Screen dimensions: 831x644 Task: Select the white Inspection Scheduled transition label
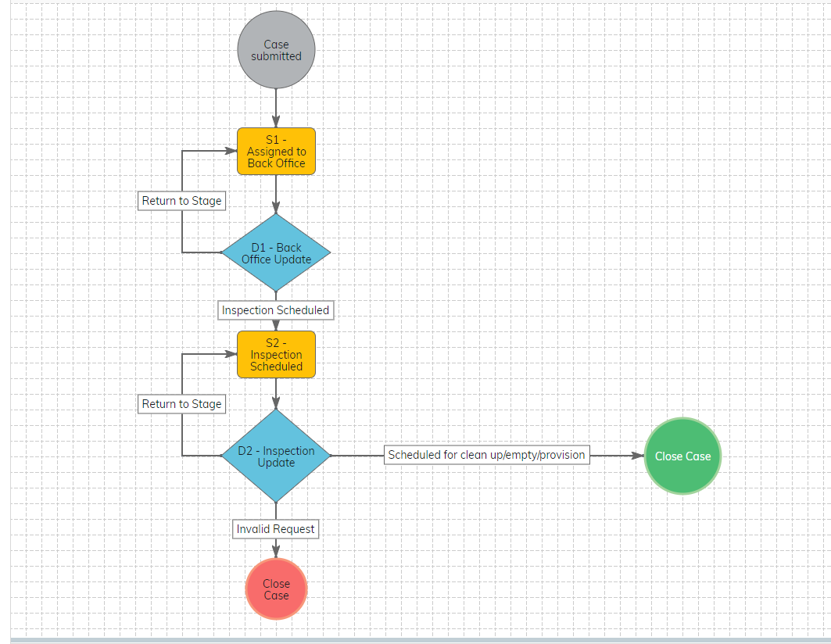[276, 310]
